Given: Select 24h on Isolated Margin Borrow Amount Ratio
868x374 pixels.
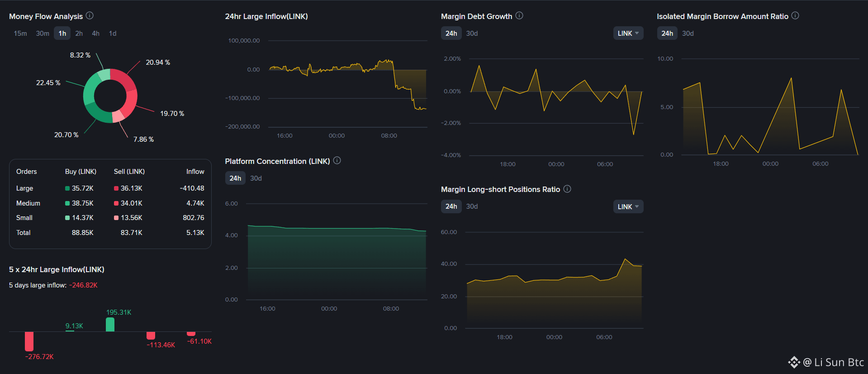Looking at the screenshot, I should 667,34.
